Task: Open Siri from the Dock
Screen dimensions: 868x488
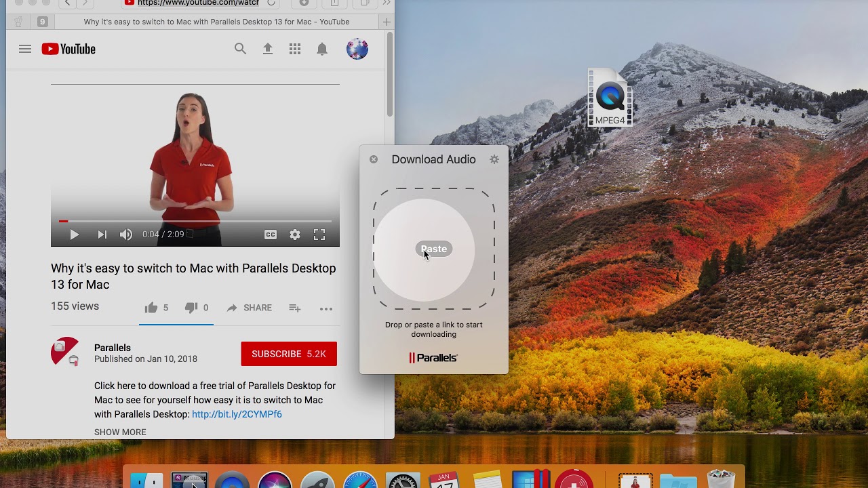Action: pos(275,479)
